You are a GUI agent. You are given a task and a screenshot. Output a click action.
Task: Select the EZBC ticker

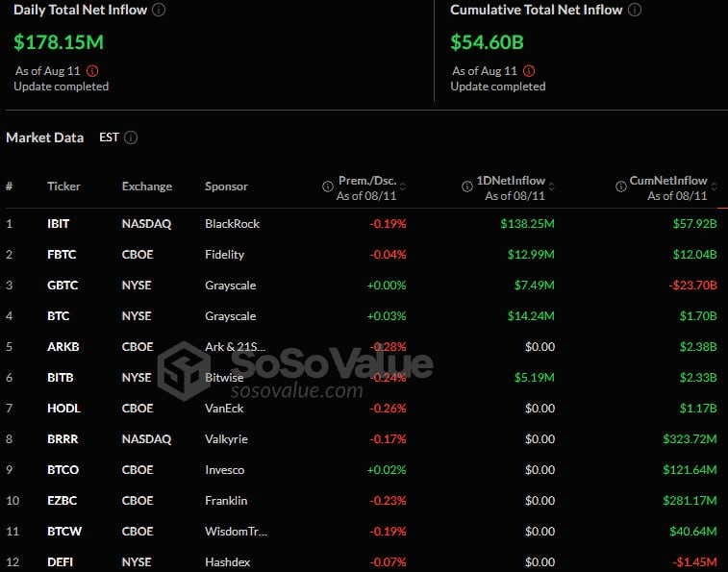tap(62, 501)
